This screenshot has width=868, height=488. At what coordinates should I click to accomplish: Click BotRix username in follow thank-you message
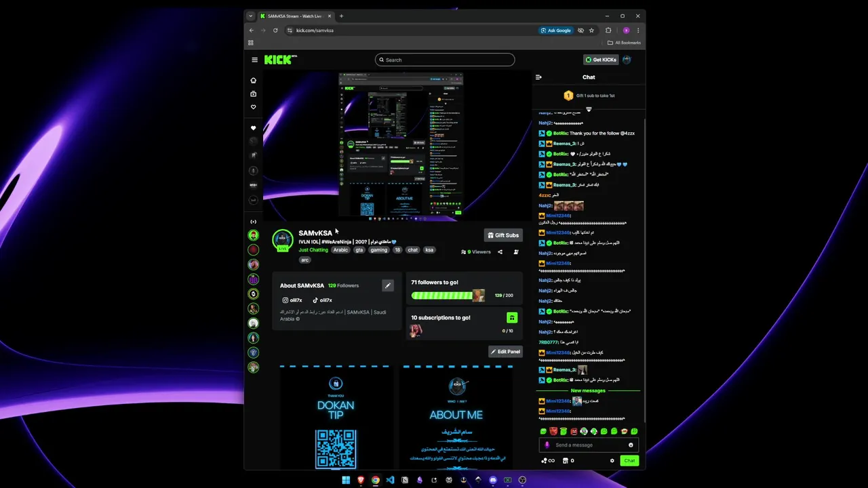tap(560, 134)
